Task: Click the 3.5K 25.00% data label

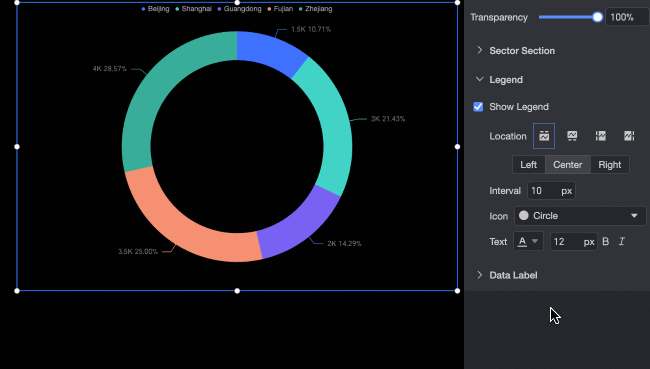Action: tap(138, 251)
